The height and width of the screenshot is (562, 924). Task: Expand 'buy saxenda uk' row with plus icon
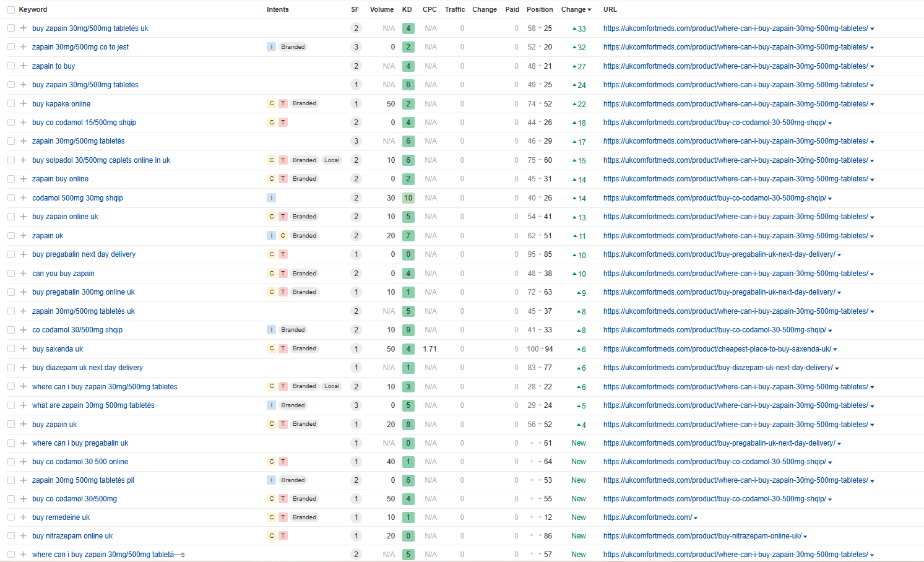click(x=24, y=348)
